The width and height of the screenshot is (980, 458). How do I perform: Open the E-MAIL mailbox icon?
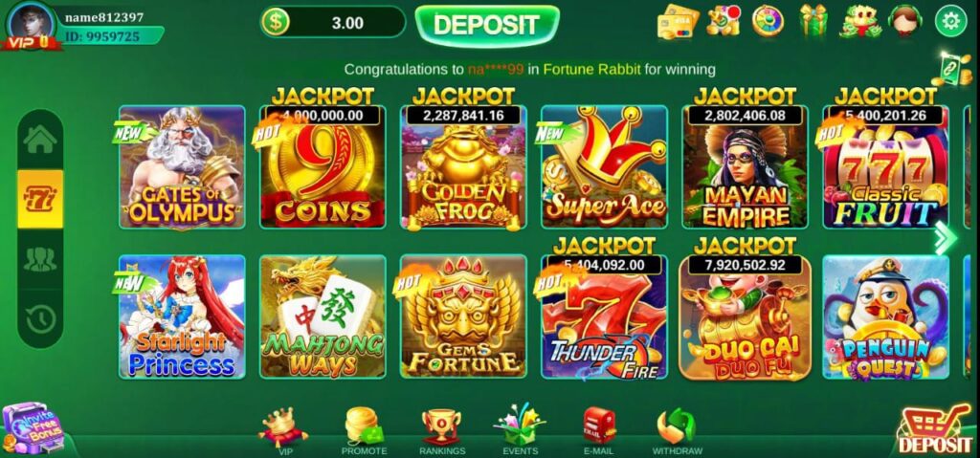(599, 425)
